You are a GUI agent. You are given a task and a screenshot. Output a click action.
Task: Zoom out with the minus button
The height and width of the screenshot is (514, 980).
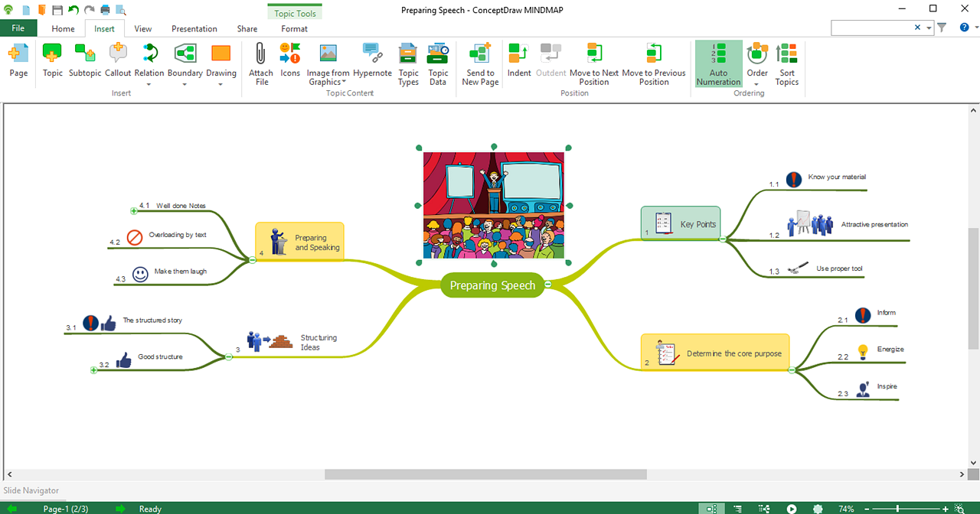(x=866, y=509)
